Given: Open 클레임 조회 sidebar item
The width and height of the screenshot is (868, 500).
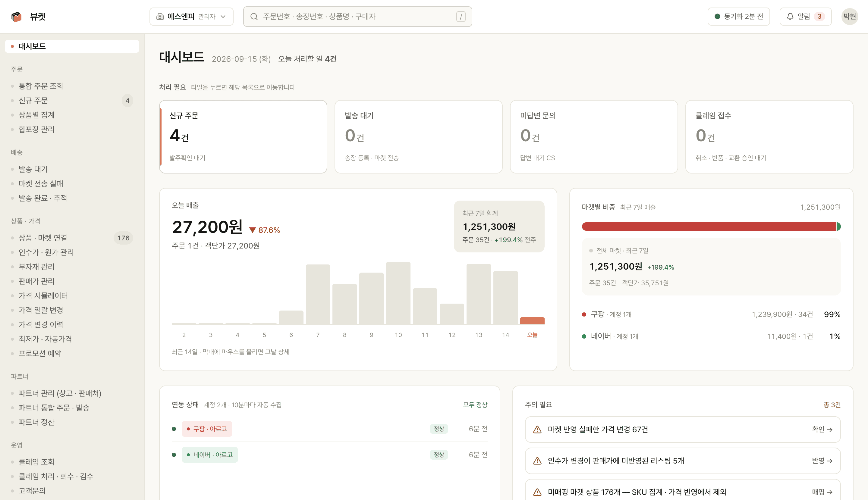Looking at the screenshot, I should pyautogui.click(x=72, y=461).
